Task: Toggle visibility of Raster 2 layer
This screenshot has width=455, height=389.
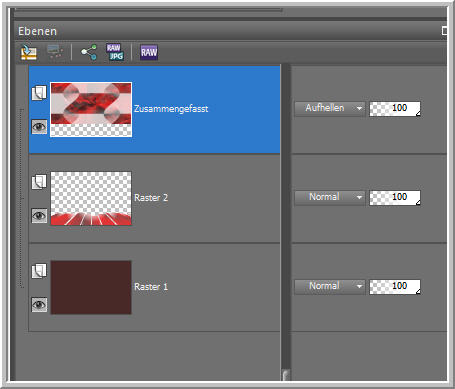Action: tap(39, 216)
